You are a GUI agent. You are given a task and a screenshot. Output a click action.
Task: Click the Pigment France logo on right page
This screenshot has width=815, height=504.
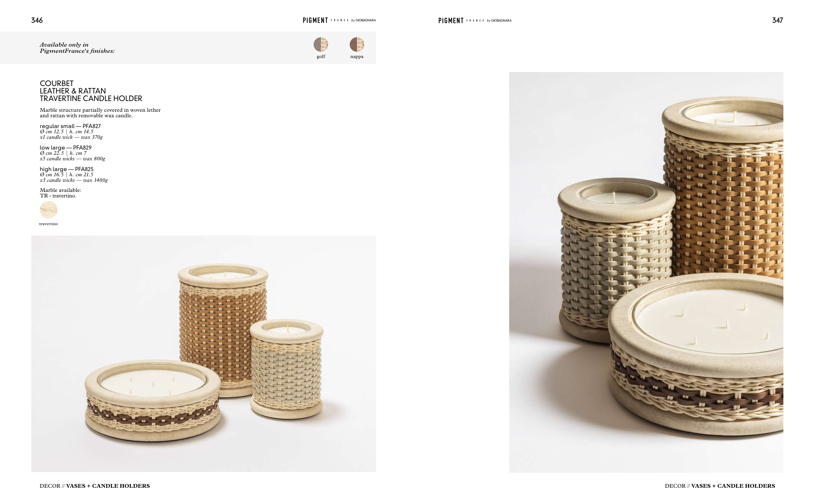(x=475, y=21)
